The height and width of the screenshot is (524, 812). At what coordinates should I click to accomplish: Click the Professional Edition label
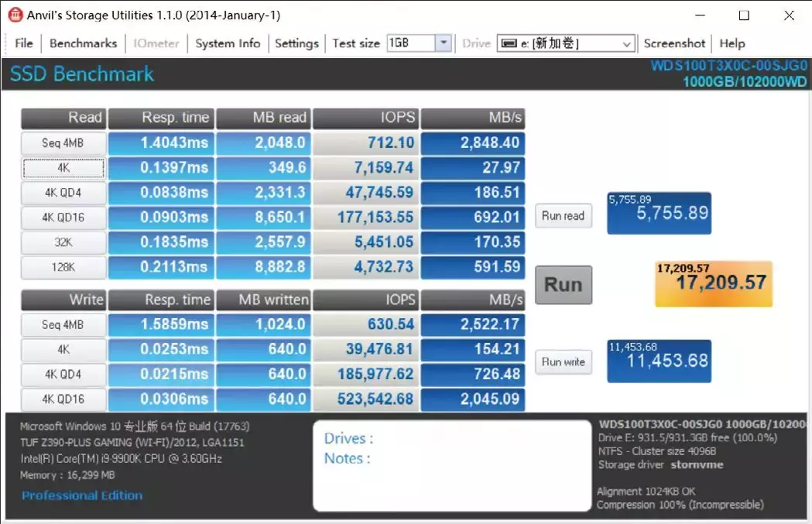pos(81,496)
